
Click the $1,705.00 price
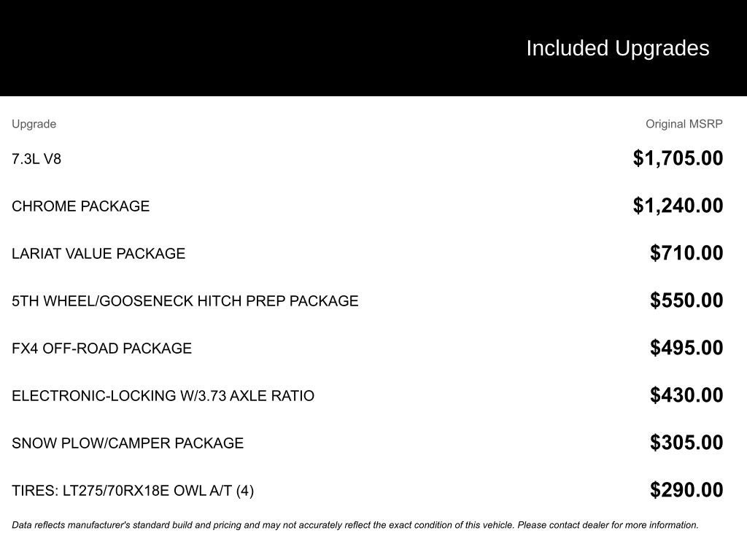(x=678, y=158)
